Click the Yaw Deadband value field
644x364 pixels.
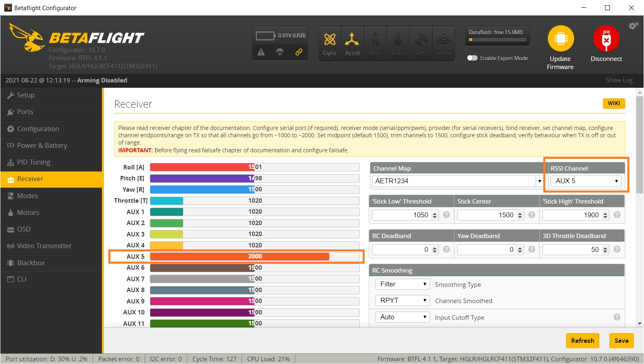point(491,250)
